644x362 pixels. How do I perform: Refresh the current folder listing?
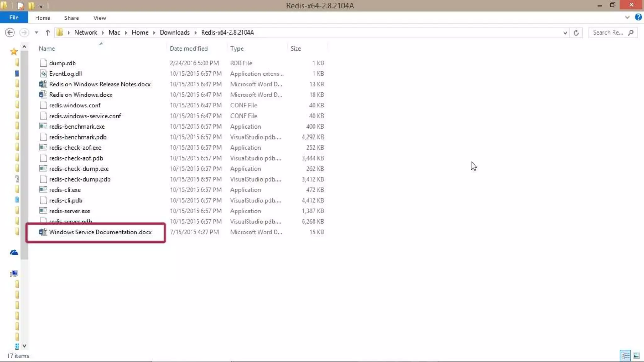[x=576, y=32]
